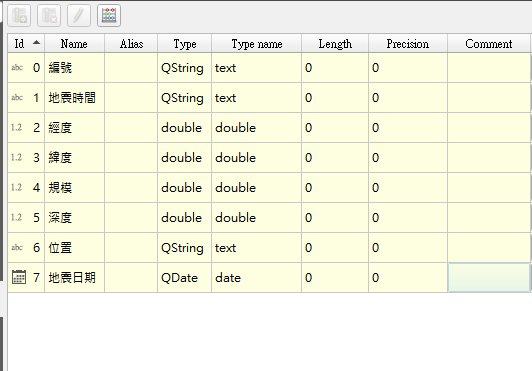Open the Field calculator abacus icon
The width and height of the screenshot is (532, 371).
point(109,16)
